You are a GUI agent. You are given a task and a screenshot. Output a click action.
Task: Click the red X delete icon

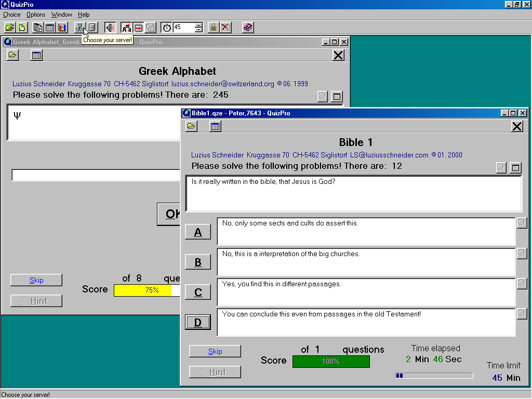[225, 28]
